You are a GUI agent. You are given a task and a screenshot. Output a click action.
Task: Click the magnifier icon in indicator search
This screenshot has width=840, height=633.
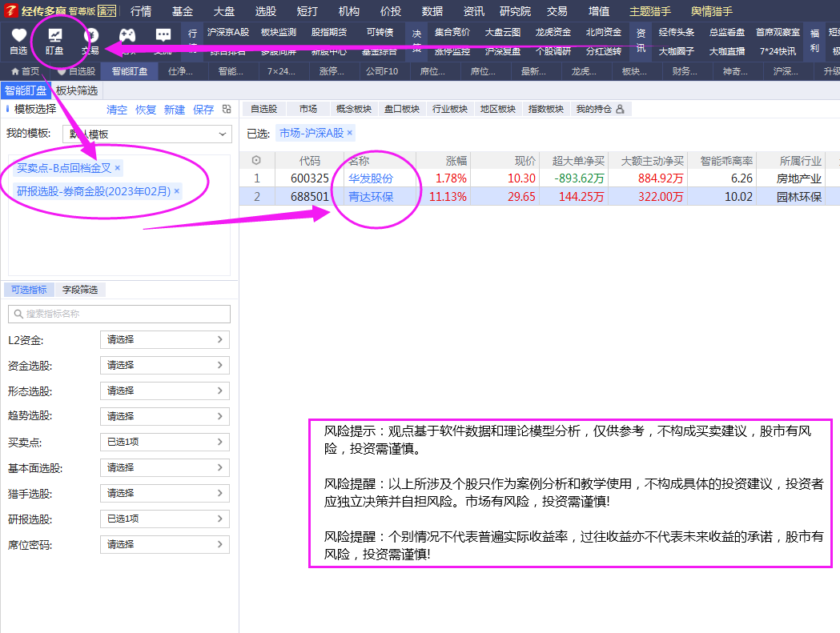pos(18,314)
